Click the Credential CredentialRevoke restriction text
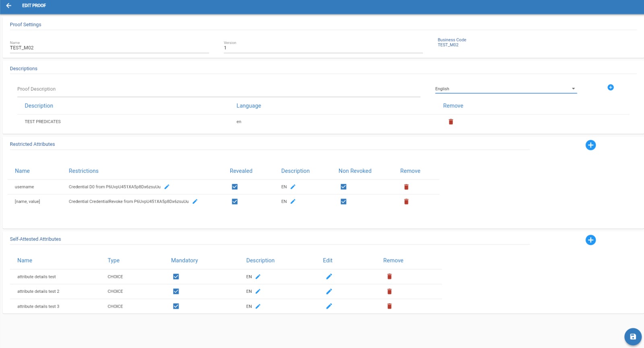 tap(129, 201)
